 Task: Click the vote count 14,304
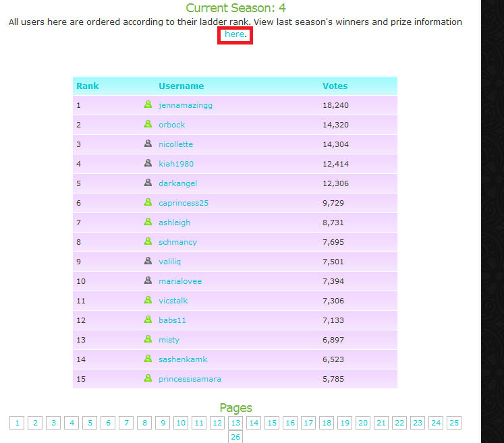pos(335,144)
